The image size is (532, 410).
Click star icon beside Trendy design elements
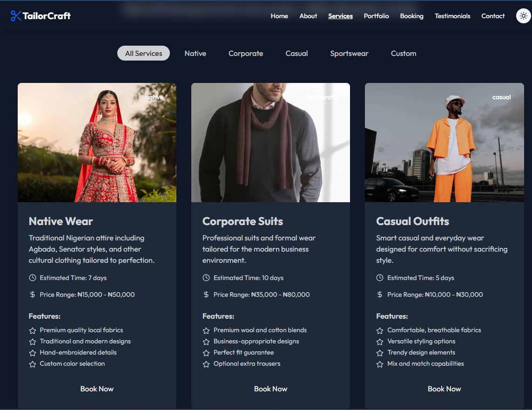(380, 353)
